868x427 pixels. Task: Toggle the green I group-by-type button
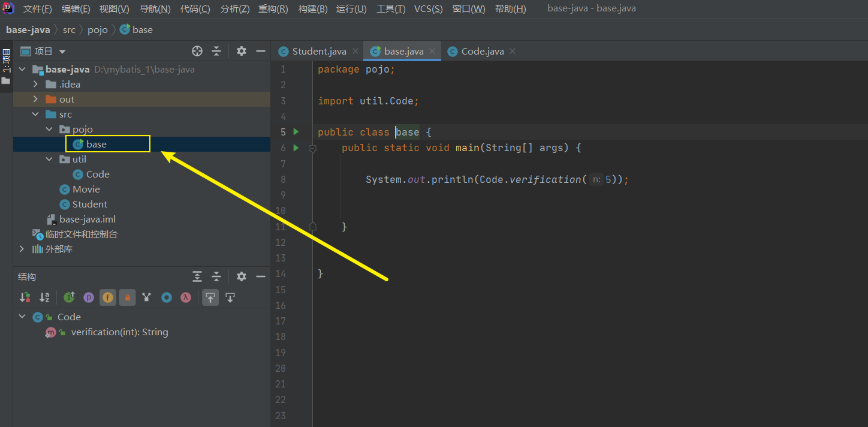(69, 297)
